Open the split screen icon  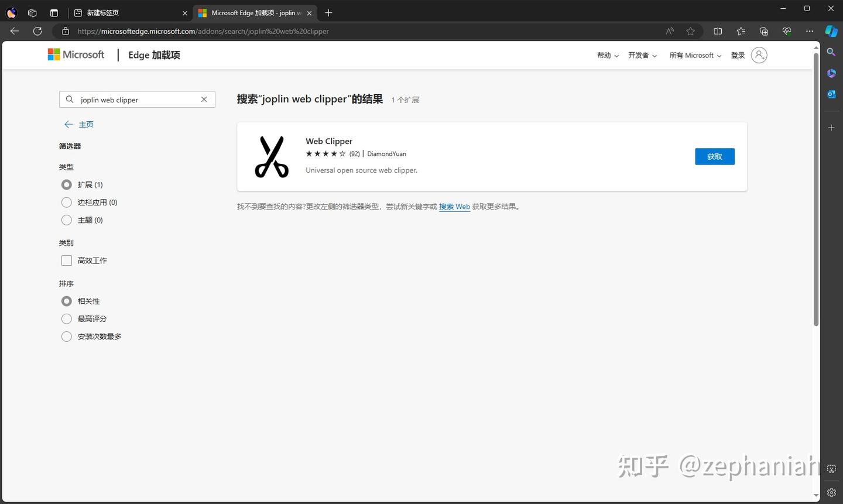click(717, 31)
